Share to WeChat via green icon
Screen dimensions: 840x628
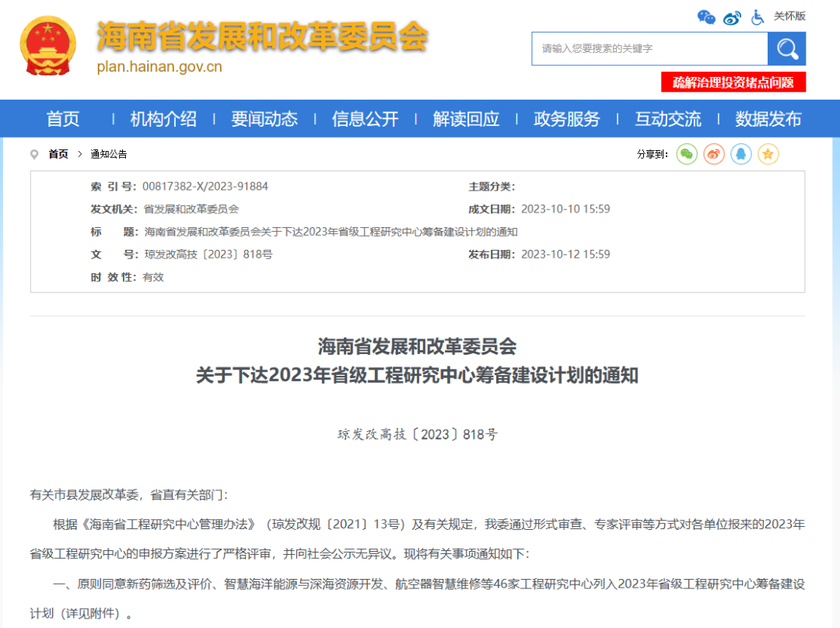click(x=687, y=154)
